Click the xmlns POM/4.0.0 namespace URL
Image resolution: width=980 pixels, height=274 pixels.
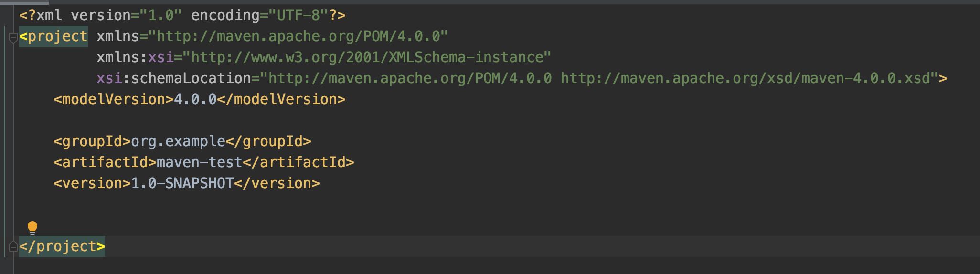pyautogui.click(x=302, y=36)
